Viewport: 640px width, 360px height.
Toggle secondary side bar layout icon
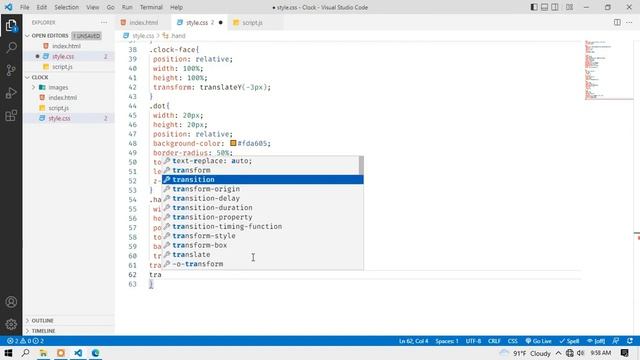[x=555, y=7]
